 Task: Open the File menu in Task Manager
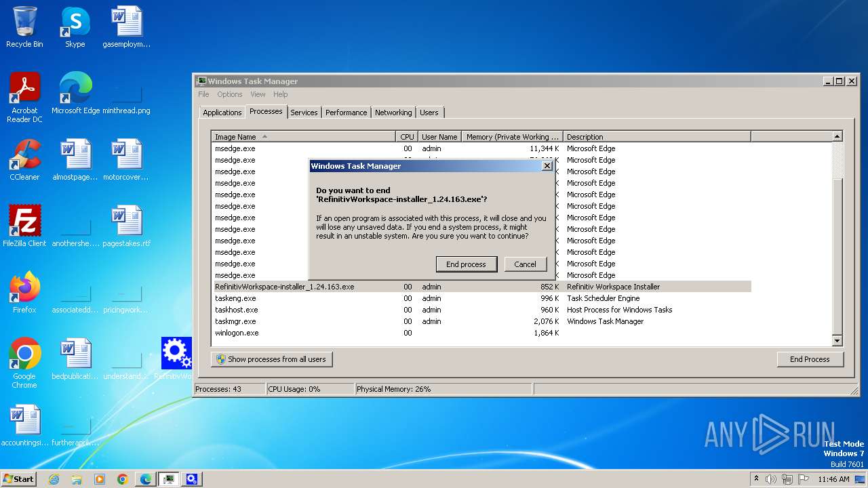click(x=203, y=94)
